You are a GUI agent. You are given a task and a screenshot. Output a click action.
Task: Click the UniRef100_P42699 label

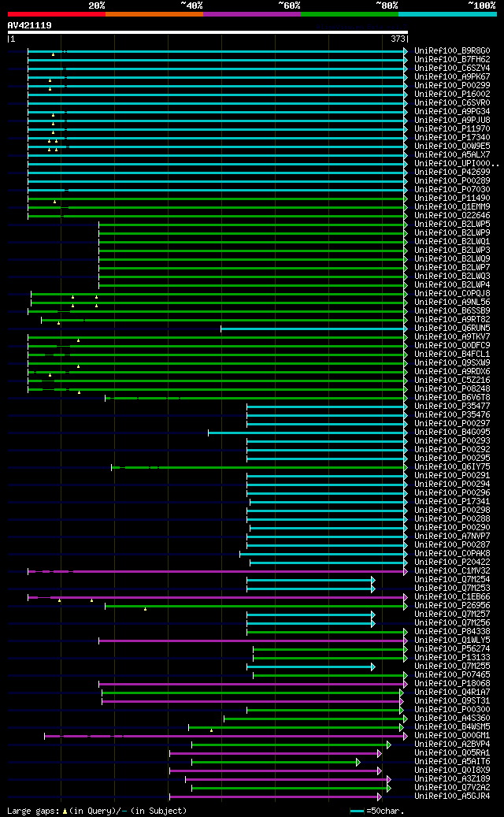pos(452,173)
